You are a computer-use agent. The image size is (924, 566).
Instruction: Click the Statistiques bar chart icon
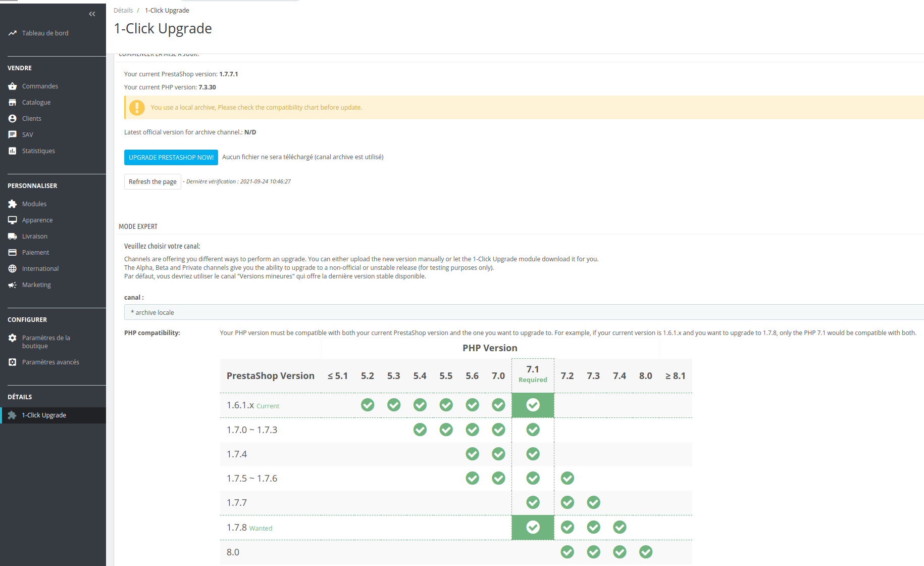[13, 151]
